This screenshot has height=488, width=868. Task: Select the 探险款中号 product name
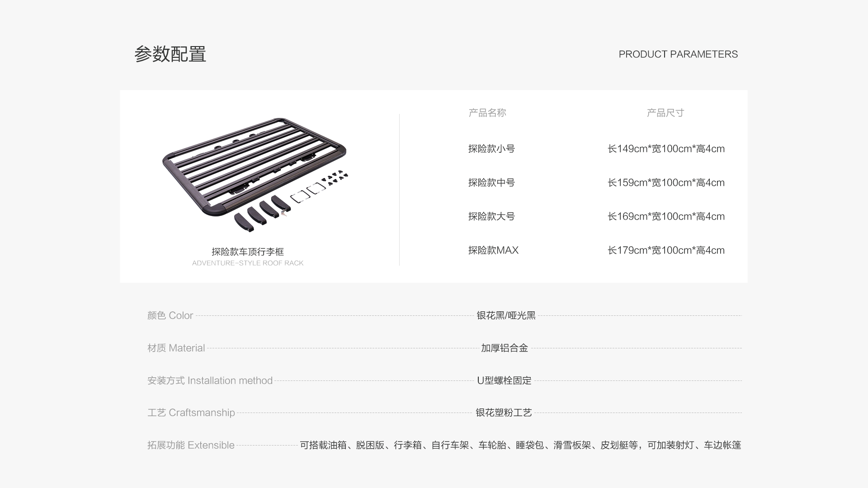pos(491,183)
